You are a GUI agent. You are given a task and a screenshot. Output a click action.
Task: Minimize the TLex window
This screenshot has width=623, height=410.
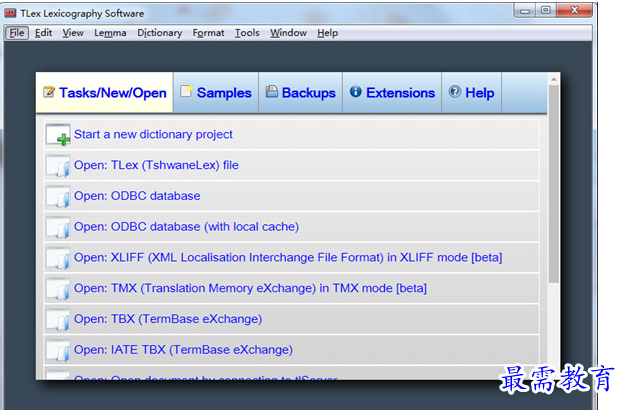[525, 10]
